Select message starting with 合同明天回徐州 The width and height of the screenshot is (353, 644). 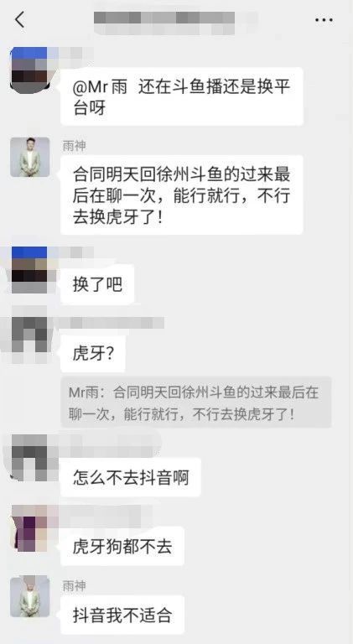pyautogui.click(x=182, y=195)
